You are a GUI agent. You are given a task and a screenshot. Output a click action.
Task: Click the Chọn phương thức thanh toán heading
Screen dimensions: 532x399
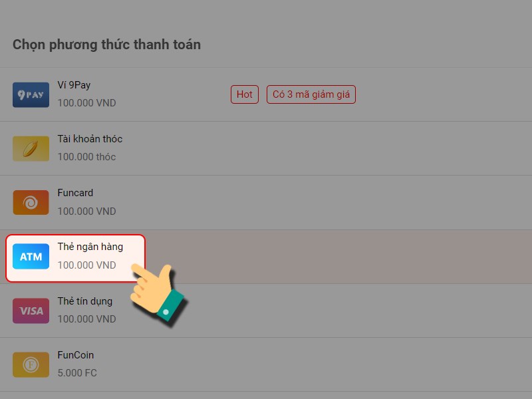[107, 45]
